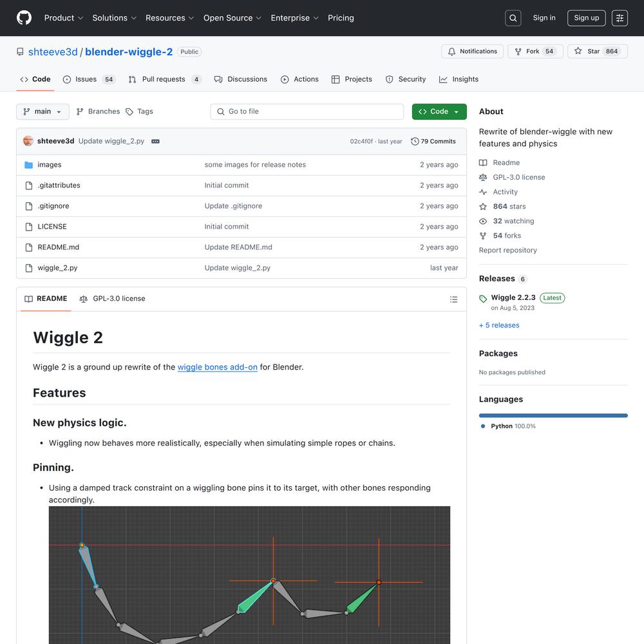Open the Insights tab

[459, 79]
